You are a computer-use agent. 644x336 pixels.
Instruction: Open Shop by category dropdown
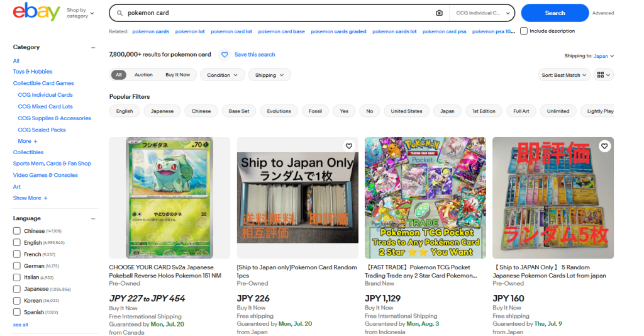click(x=80, y=13)
